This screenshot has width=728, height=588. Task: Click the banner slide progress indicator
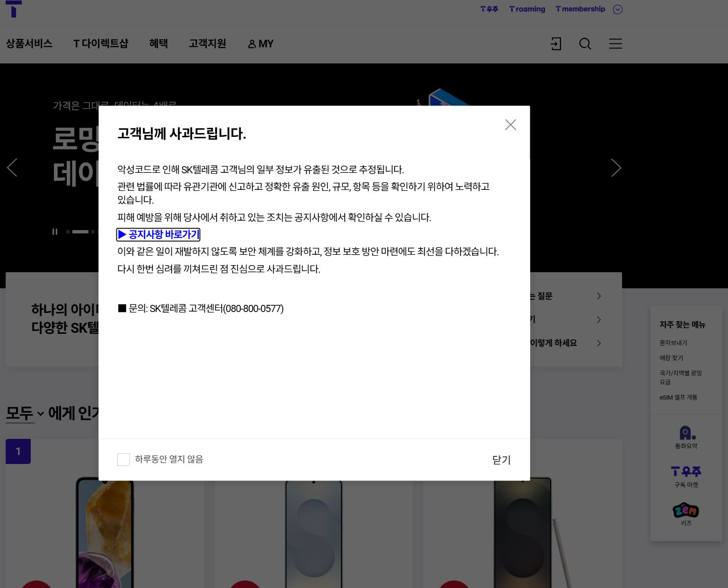coord(80,232)
